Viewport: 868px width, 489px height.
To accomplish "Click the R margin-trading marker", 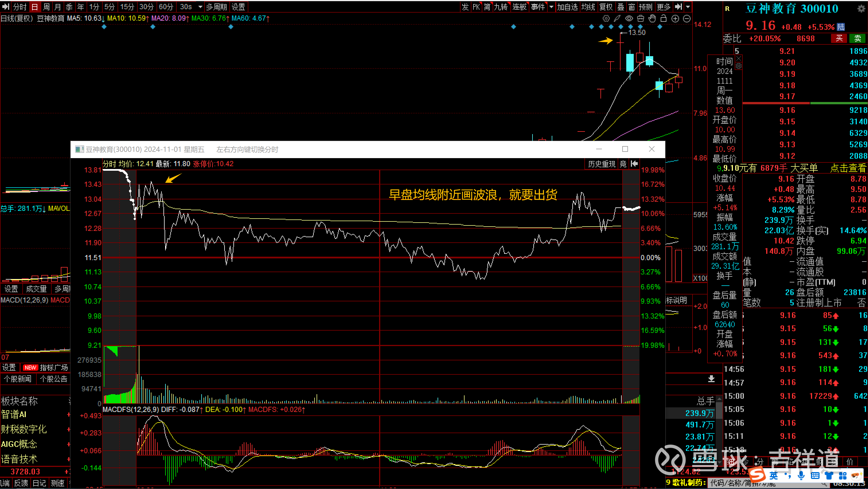I will (727, 9).
